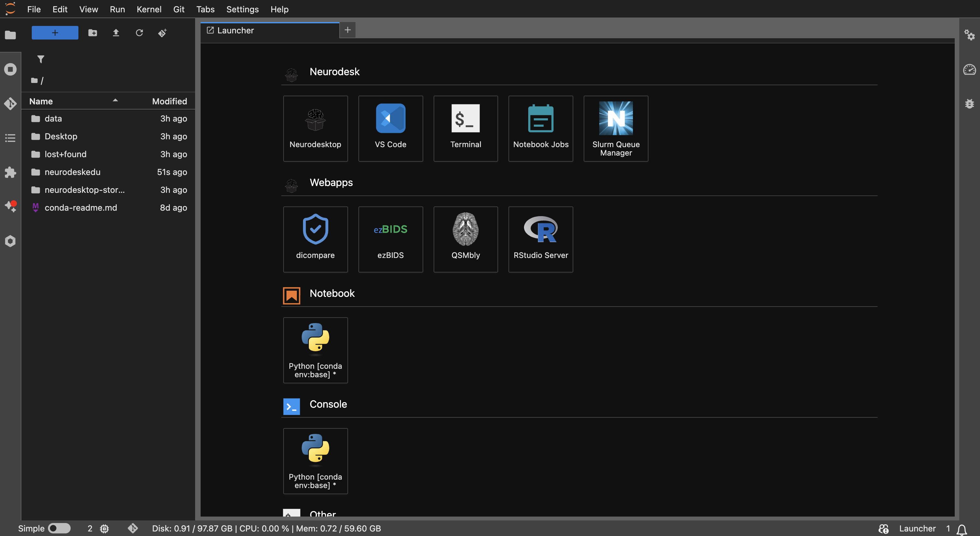Click the blue new launcher plus button
This screenshot has width=980, height=536.
[55, 33]
